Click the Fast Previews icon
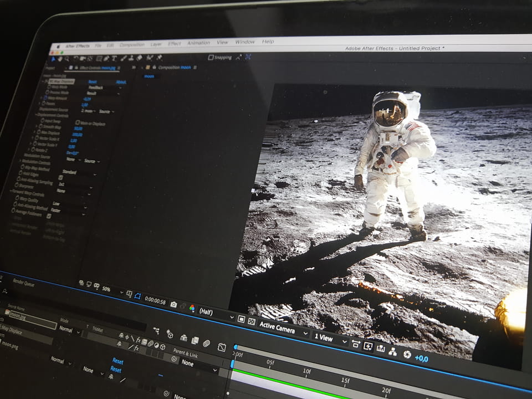This screenshot has width=532, height=399. click(368, 346)
